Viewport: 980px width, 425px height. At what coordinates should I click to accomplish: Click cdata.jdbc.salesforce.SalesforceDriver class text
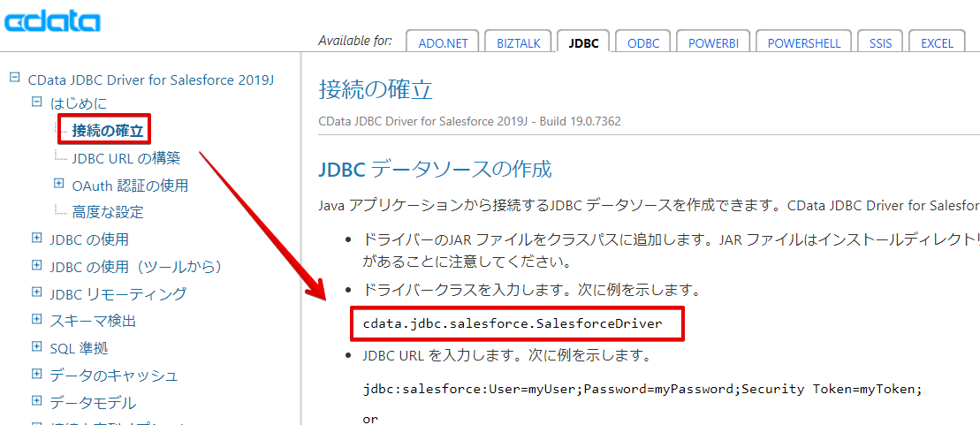point(513,323)
